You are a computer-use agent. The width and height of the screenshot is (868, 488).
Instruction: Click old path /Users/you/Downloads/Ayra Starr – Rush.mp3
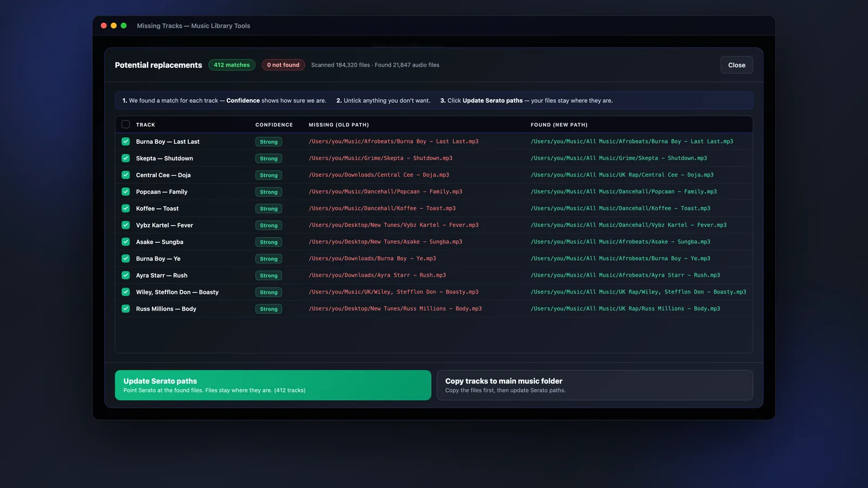[x=377, y=275]
